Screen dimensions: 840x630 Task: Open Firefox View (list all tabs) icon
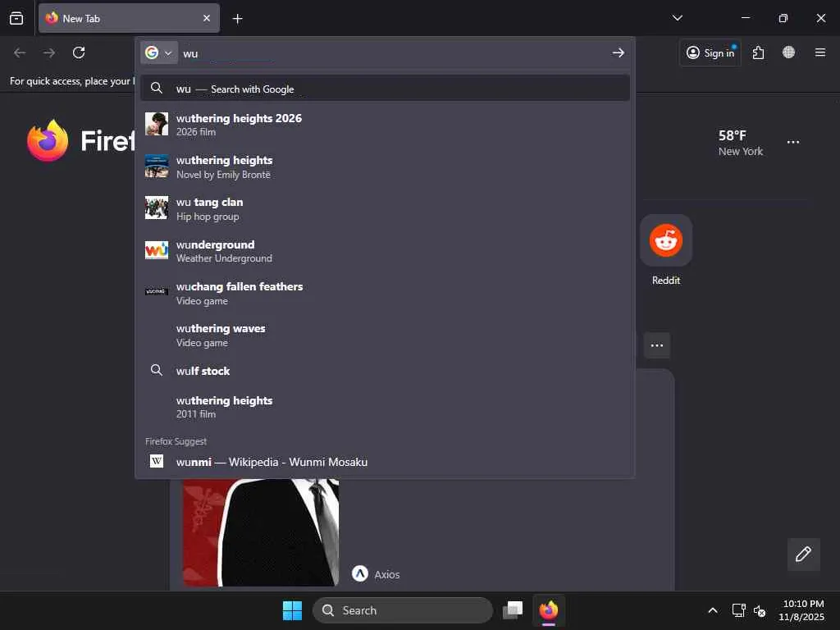tap(16, 18)
